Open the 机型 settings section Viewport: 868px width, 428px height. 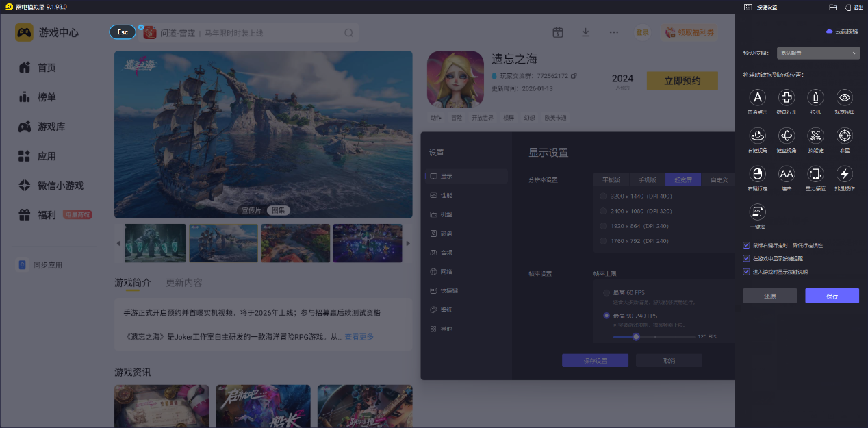point(466,214)
